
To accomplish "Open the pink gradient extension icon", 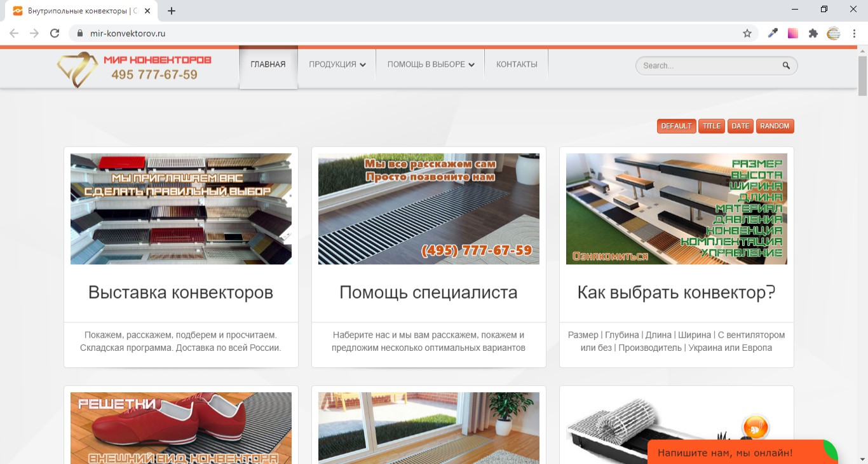I will (x=793, y=33).
